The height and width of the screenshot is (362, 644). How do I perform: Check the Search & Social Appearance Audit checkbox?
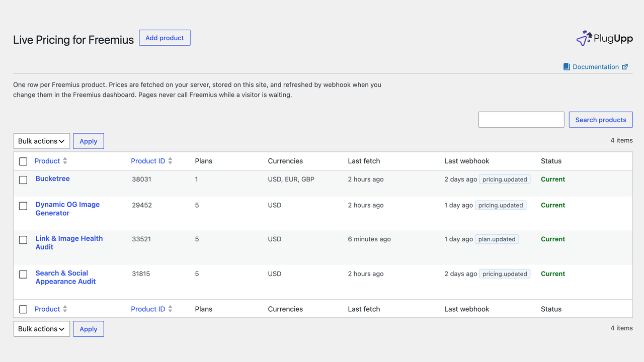(23, 275)
